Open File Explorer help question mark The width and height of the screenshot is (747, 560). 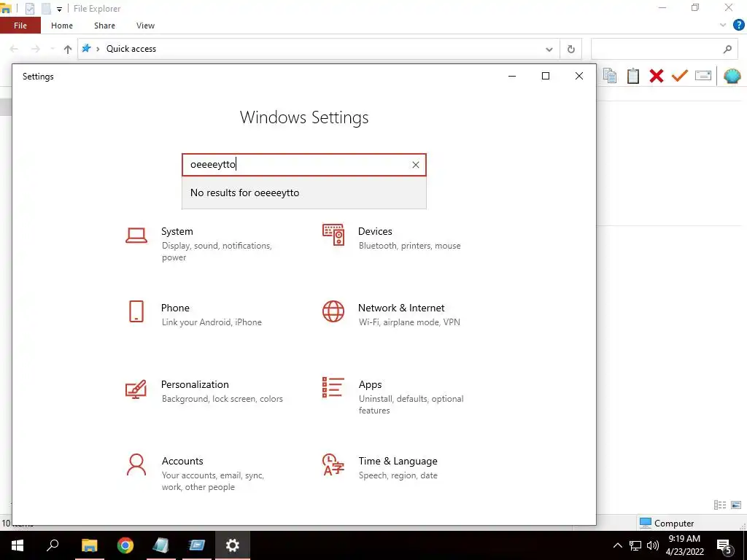pos(738,26)
